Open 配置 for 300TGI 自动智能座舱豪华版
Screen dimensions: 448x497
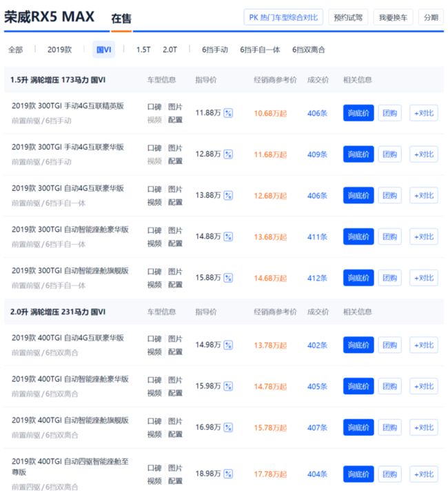point(175,243)
